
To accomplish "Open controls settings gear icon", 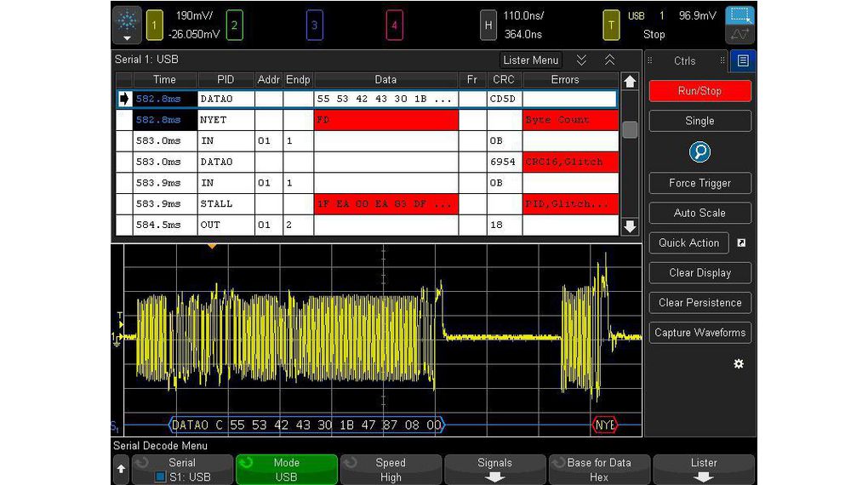I will [738, 363].
